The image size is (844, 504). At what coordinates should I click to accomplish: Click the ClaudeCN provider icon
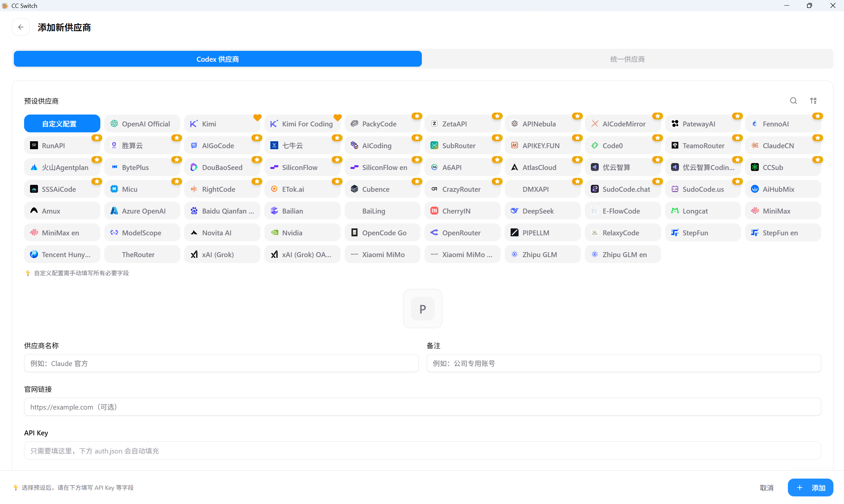point(755,145)
